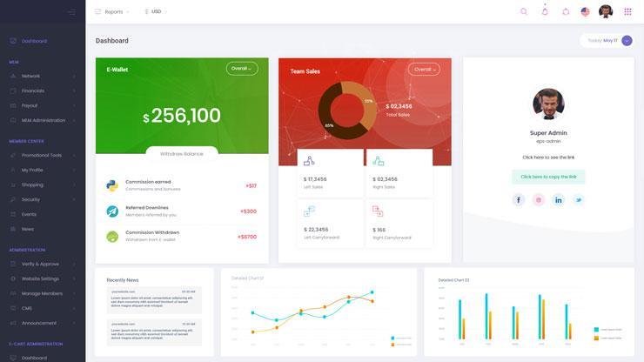Open CMS in sidebar
The image size is (644, 362).
point(27,309)
